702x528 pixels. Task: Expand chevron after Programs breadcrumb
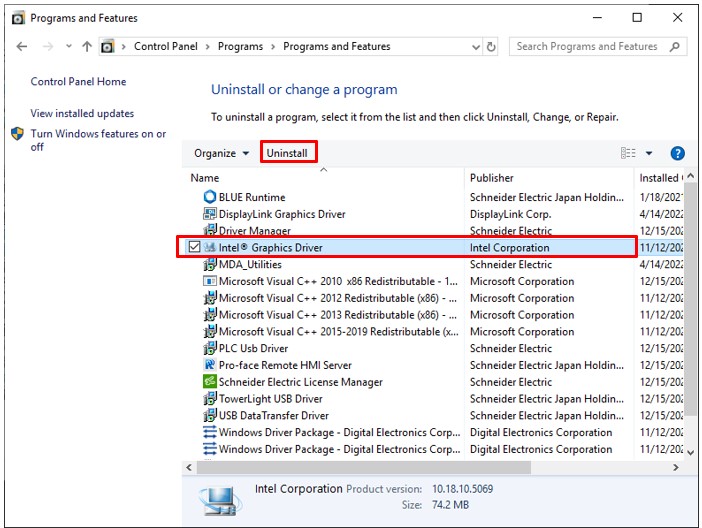pos(273,47)
